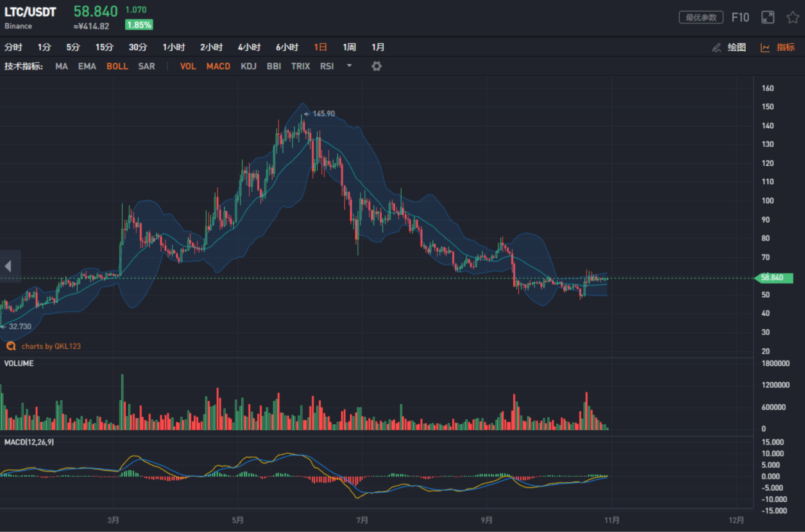Viewport: 805px width, 532px height.
Task: Click the 145.90 high price marker
Action: pos(323,114)
